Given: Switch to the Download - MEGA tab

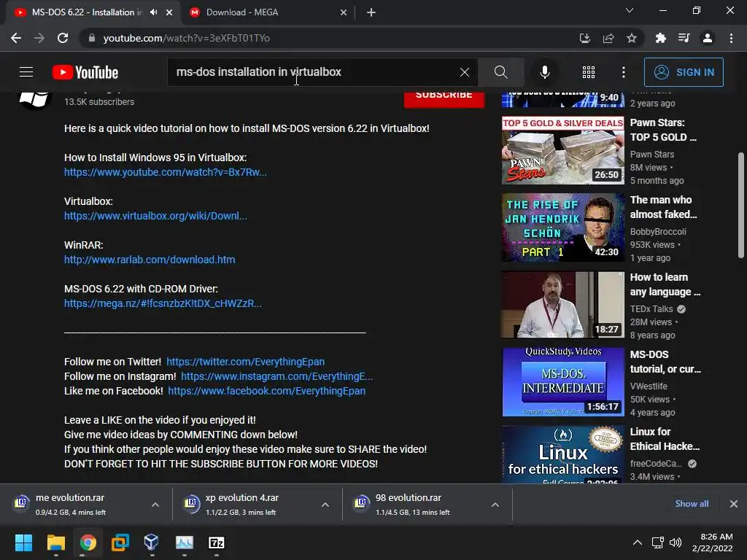Looking at the screenshot, I should click(267, 12).
